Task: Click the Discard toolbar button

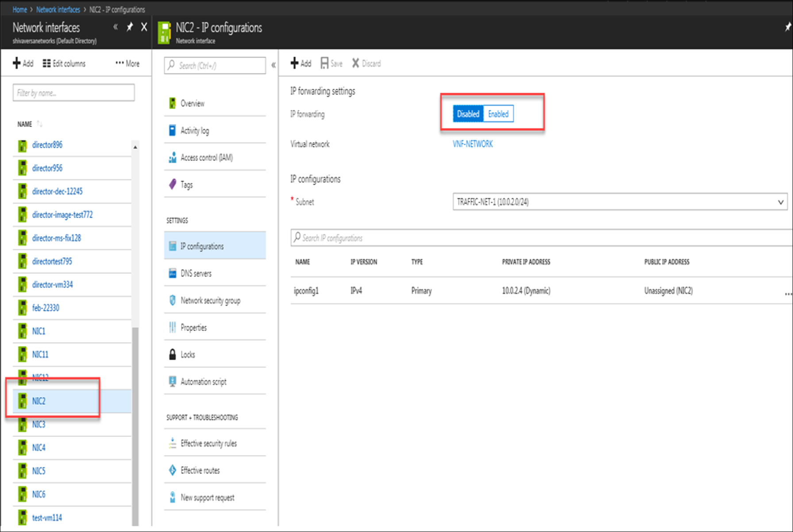Action: tap(366, 63)
